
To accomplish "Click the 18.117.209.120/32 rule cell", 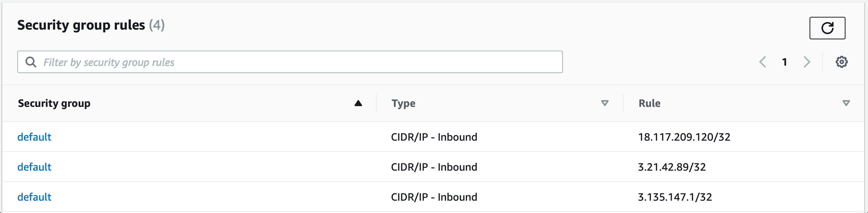I will pos(684,137).
